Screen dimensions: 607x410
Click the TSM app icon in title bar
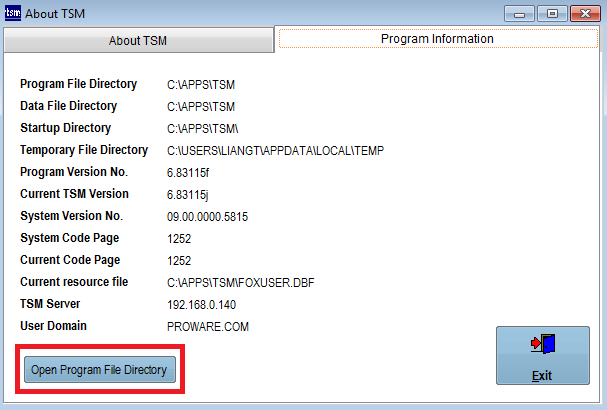(x=13, y=14)
